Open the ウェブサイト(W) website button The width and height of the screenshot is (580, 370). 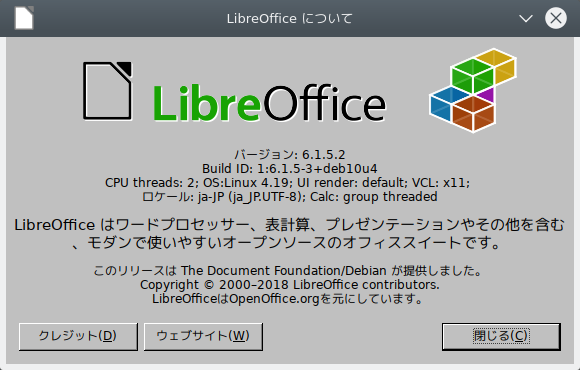pyautogui.click(x=203, y=336)
